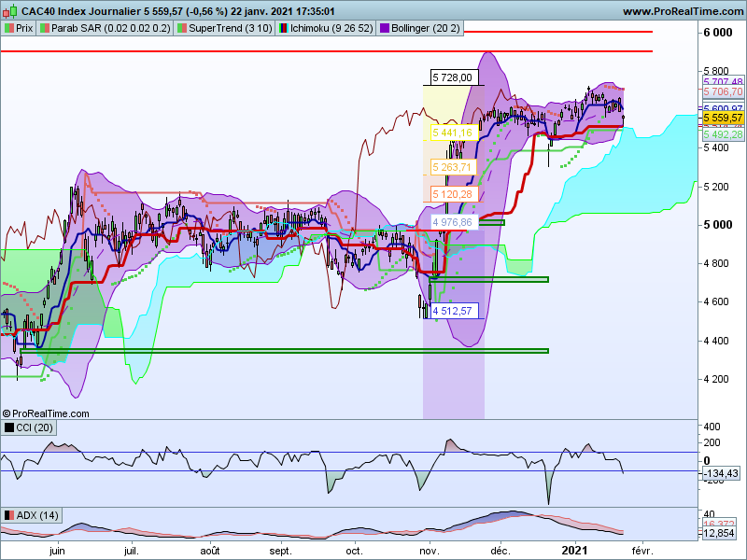Select the 4 976,86 level label
This screenshot has width=747, height=560.
pyautogui.click(x=453, y=222)
